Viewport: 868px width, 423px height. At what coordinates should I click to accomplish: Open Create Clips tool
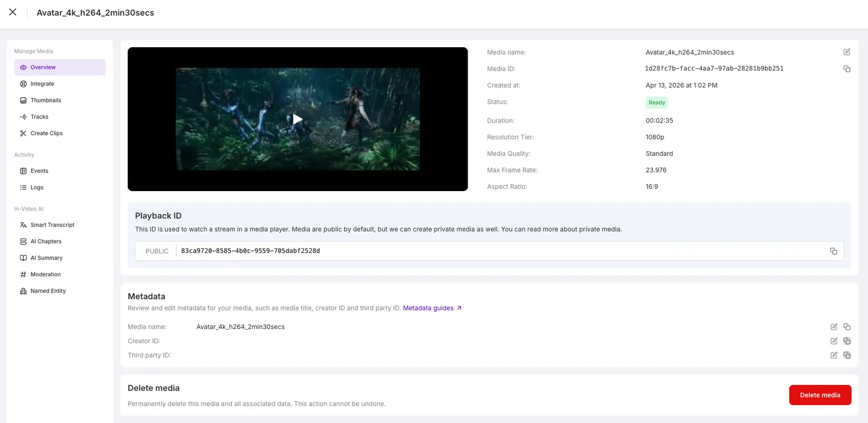pos(60,133)
